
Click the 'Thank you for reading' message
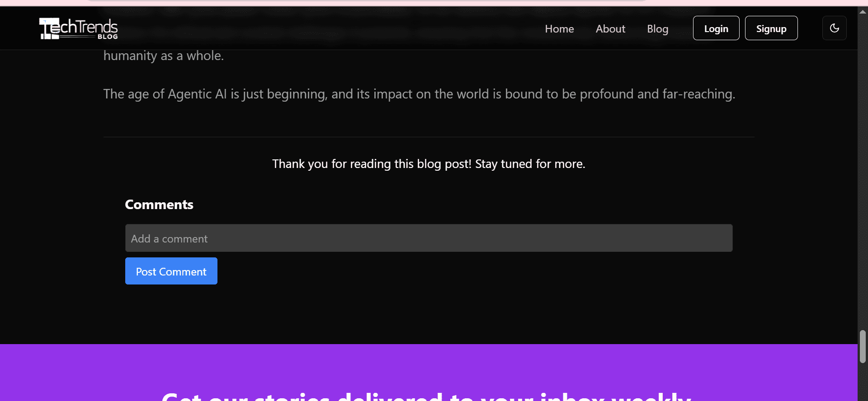429,164
